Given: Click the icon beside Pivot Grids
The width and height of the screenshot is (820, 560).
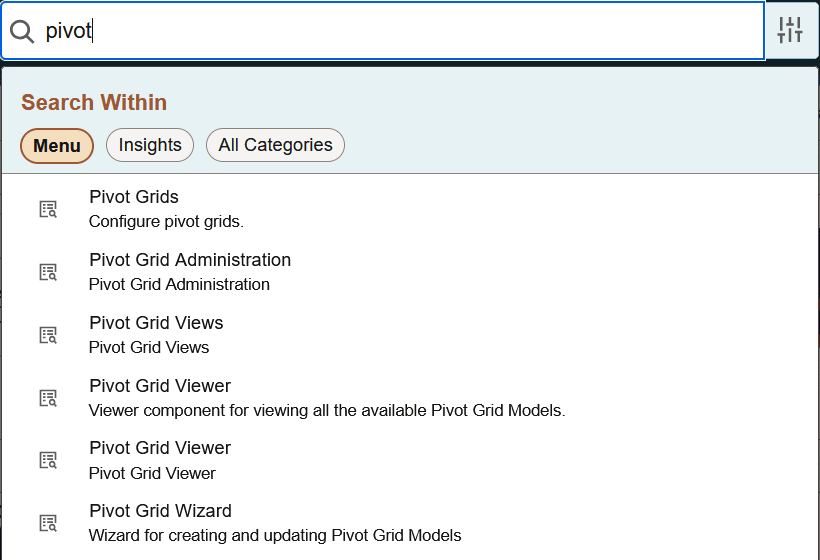Looking at the screenshot, I should coord(48,209).
